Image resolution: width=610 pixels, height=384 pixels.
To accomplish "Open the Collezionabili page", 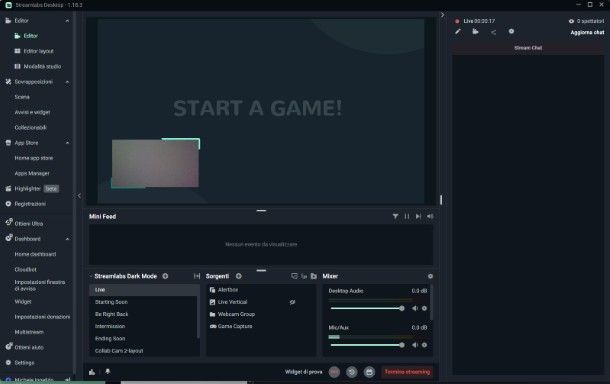I will click(30, 127).
